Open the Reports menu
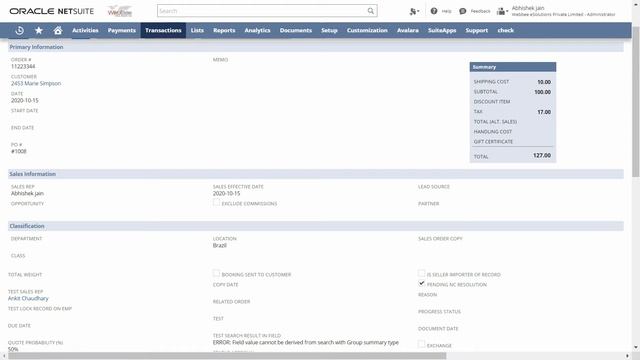Image resolution: width=640 pixels, height=360 pixels. [x=224, y=30]
